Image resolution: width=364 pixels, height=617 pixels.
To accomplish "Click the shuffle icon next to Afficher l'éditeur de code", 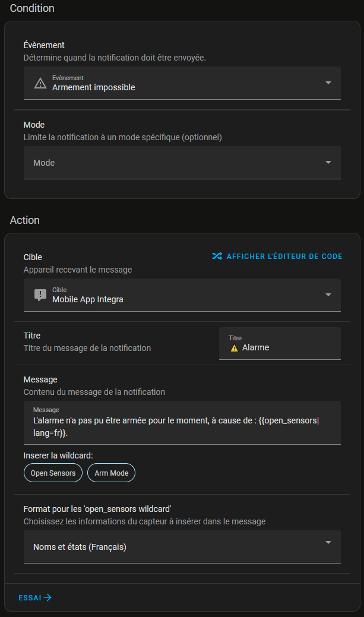I will (217, 257).
